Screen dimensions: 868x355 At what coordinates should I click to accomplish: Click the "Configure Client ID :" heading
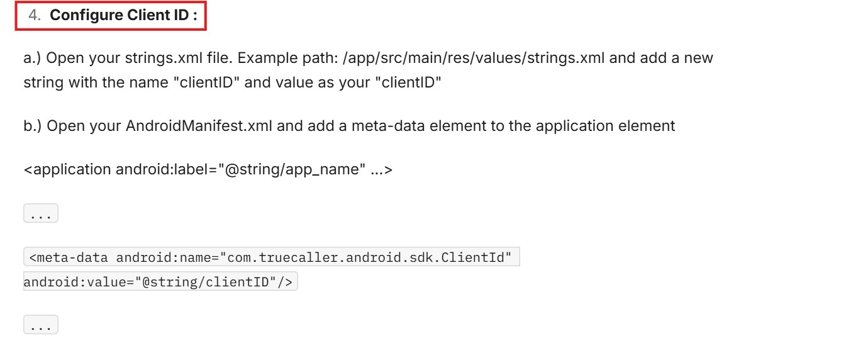tap(123, 16)
